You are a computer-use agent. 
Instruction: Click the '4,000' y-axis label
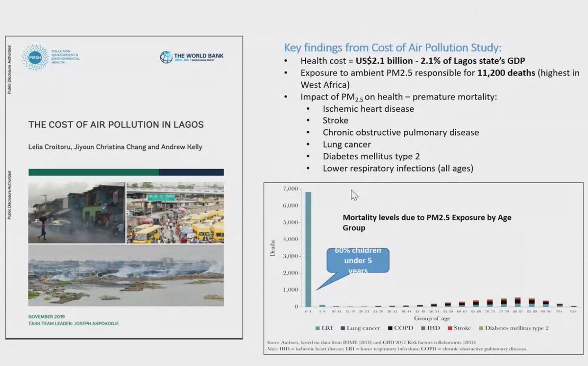[x=291, y=239]
